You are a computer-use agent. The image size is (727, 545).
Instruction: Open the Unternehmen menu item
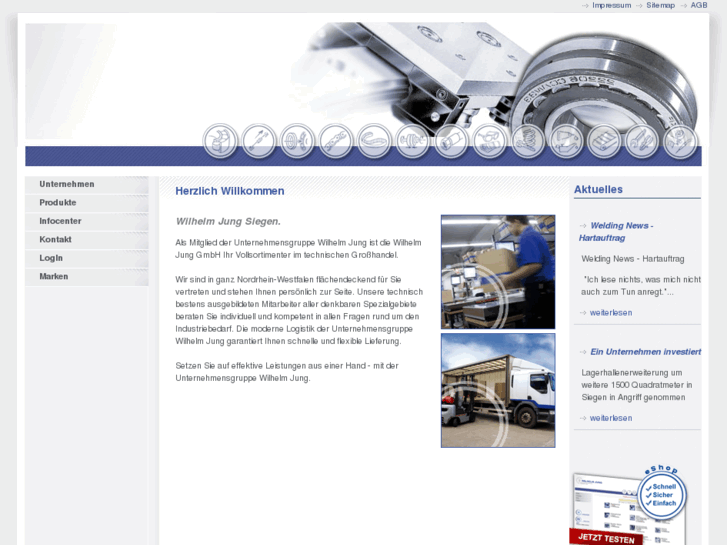coord(87,185)
